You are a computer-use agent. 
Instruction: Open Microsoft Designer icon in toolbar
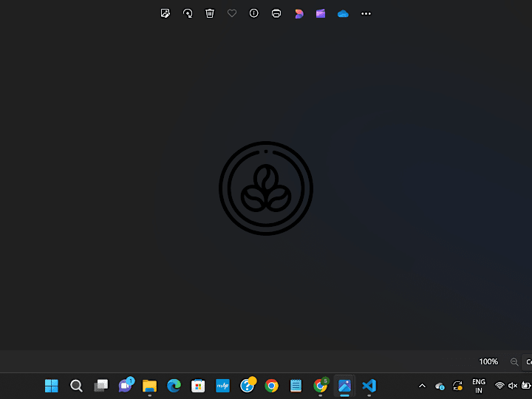coord(299,13)
